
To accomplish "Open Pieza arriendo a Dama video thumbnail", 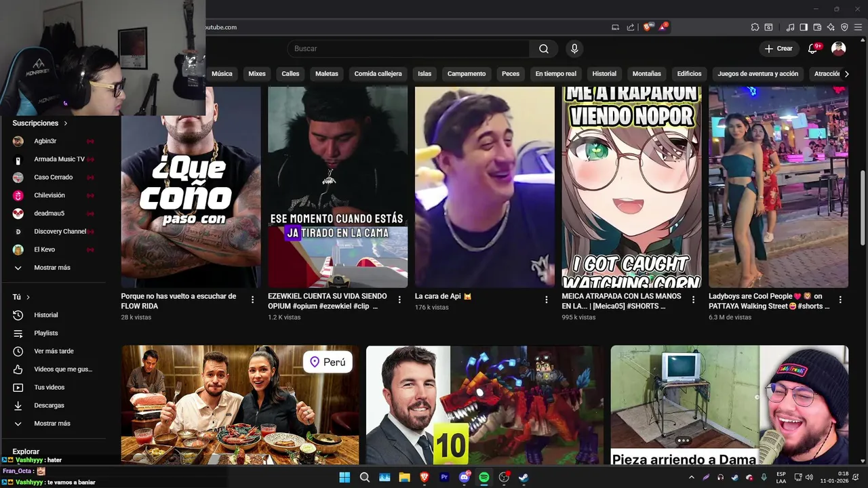I will pos(729,405).
